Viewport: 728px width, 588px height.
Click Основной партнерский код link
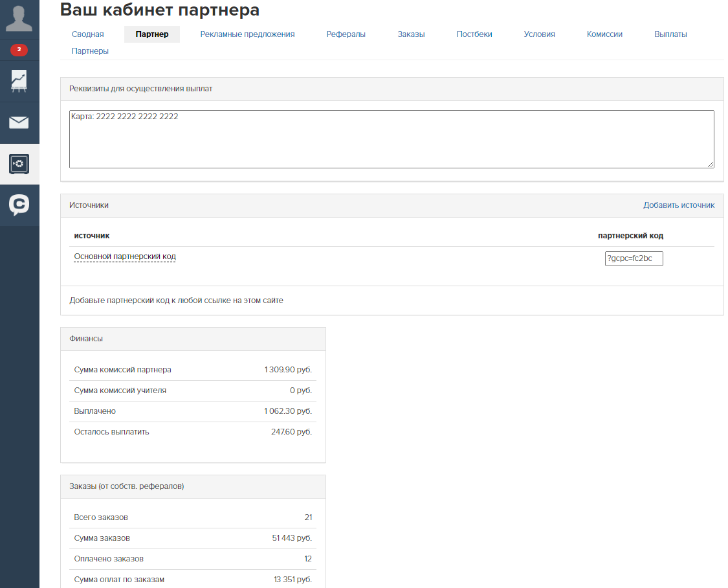125,256
